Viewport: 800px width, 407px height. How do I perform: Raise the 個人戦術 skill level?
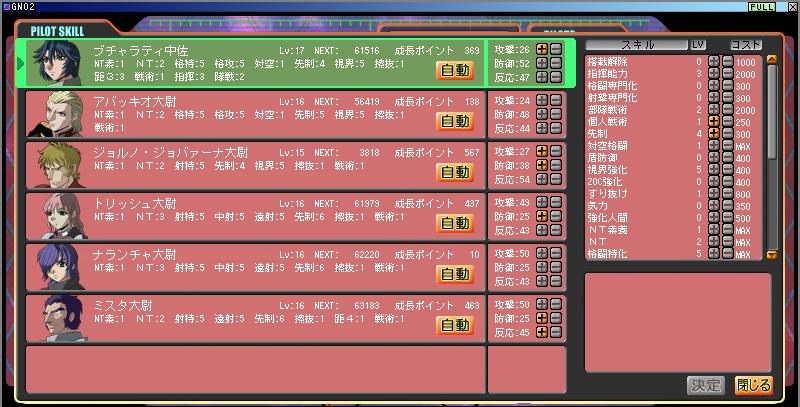714,120
